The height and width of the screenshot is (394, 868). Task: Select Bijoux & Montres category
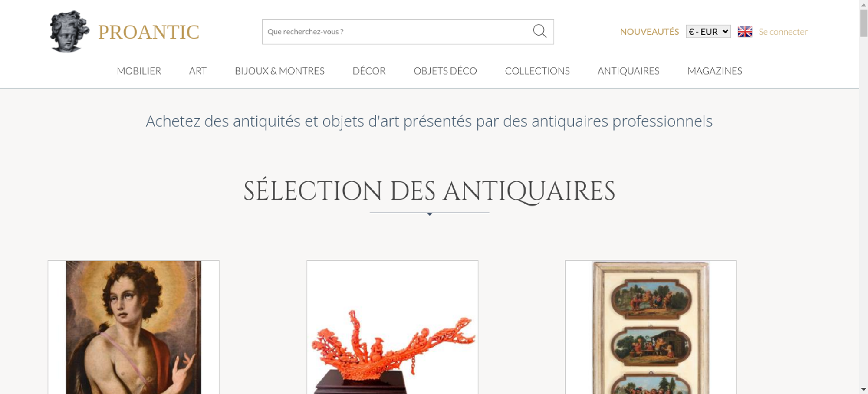click(279, 71)
